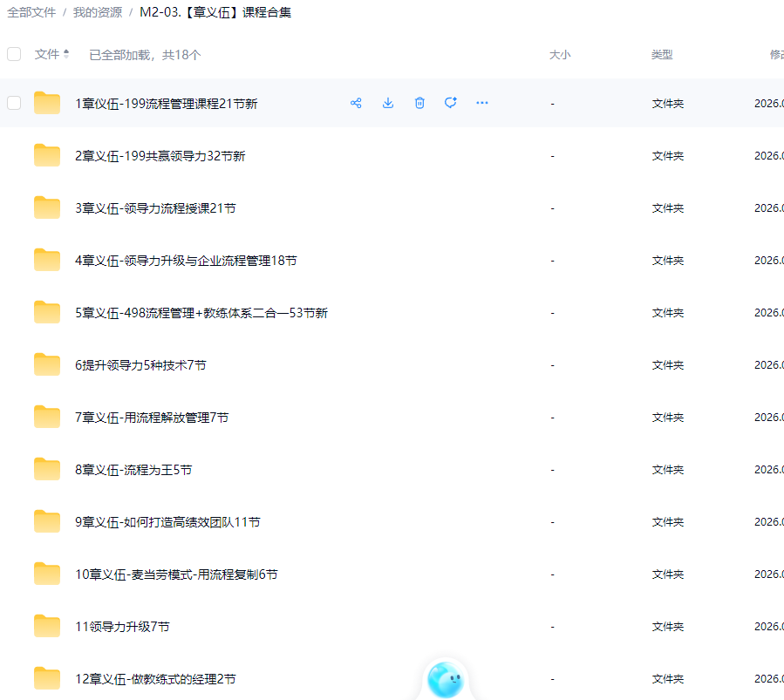Click the folder icon of 9章义伍-如何打造高绩效团队11节

[x=46, y=521]
